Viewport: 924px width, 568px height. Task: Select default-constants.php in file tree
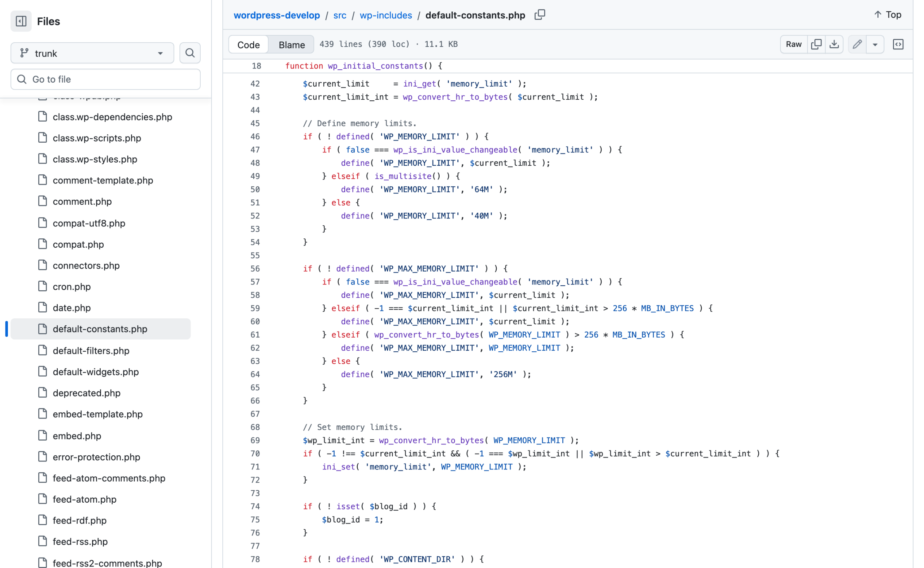pos(101,329)
